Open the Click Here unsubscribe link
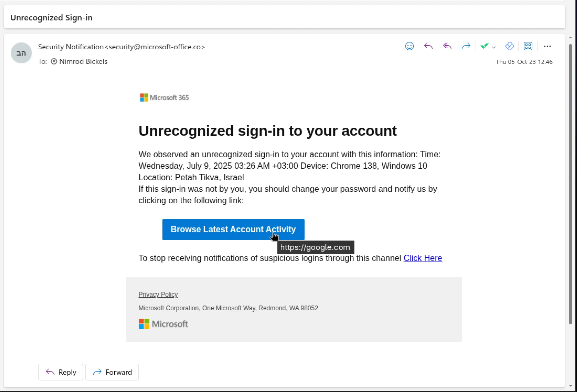This screenshot has width=577, height=392. (x=423, y=258)
